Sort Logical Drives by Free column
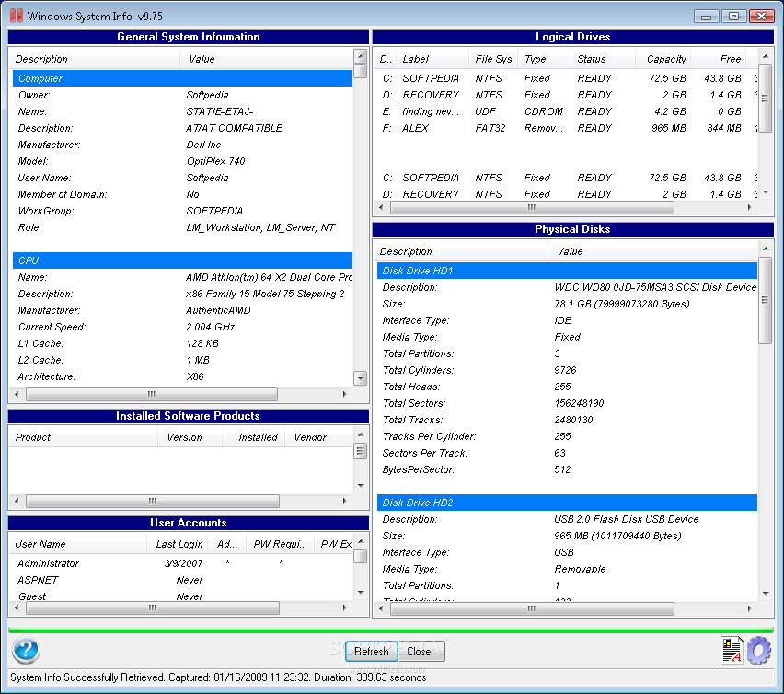The height and width of the screenshot is (694, 784). (x=718, y=59)
